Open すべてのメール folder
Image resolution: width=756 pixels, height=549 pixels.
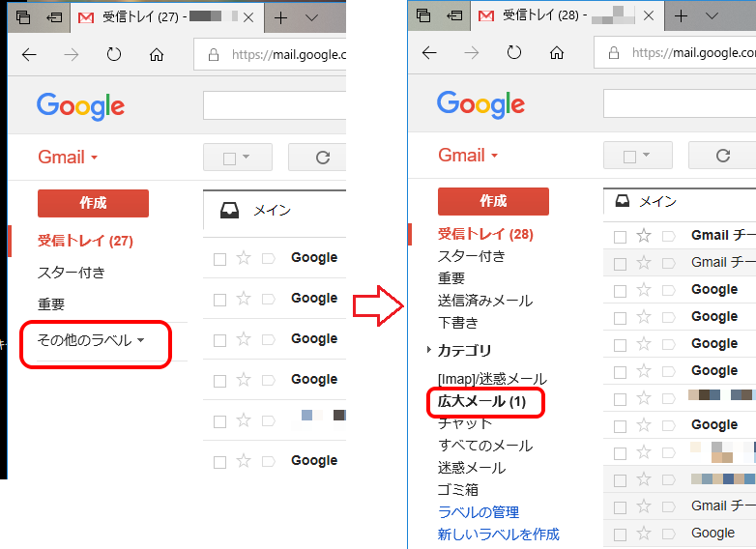[485, 446]
